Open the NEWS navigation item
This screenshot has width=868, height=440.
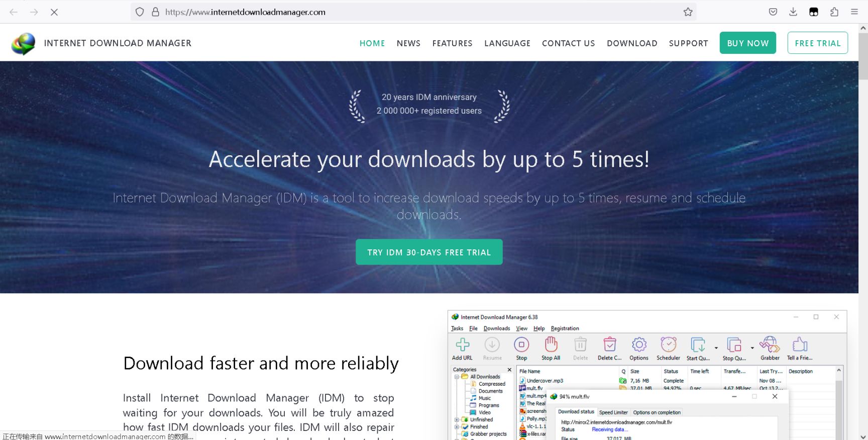(x=408, y=43)
